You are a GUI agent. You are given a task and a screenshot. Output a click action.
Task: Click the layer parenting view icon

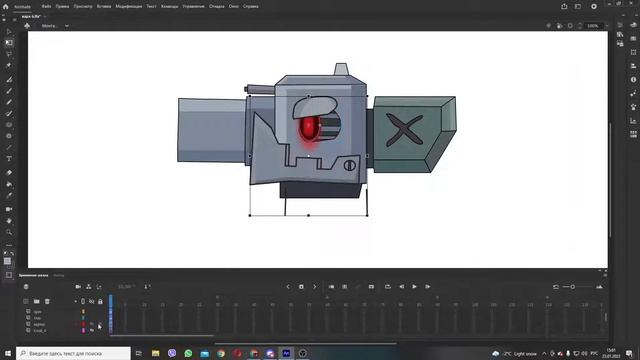[x=89, y=287]
